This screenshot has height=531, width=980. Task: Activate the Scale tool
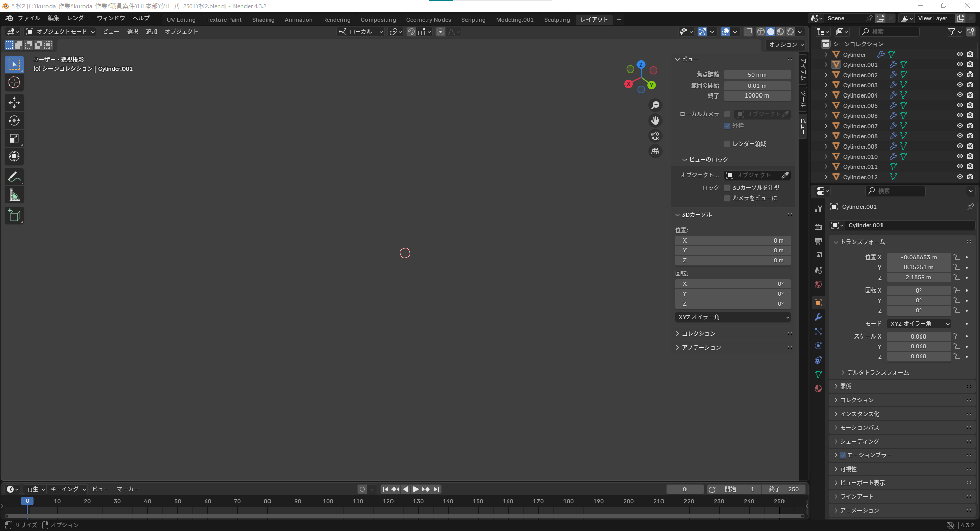(x=14, y=138)
